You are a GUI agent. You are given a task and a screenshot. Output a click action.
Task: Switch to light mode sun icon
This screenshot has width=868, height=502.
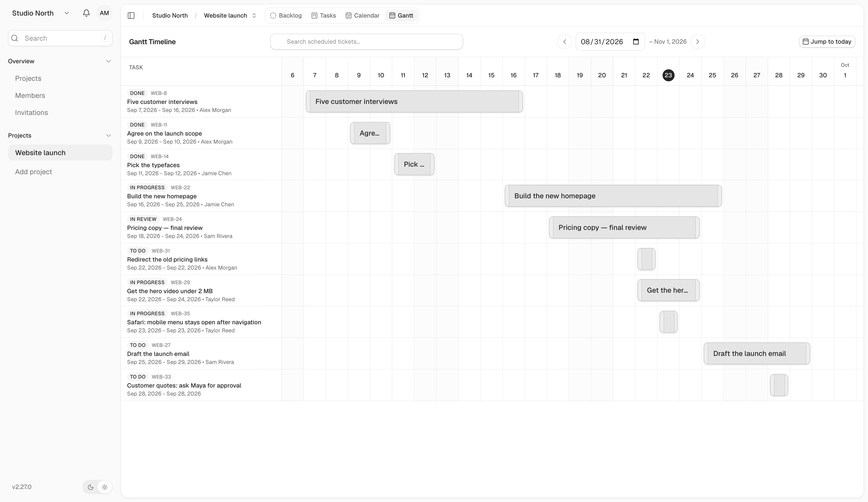pyautogui.click(x=105, y=487)
